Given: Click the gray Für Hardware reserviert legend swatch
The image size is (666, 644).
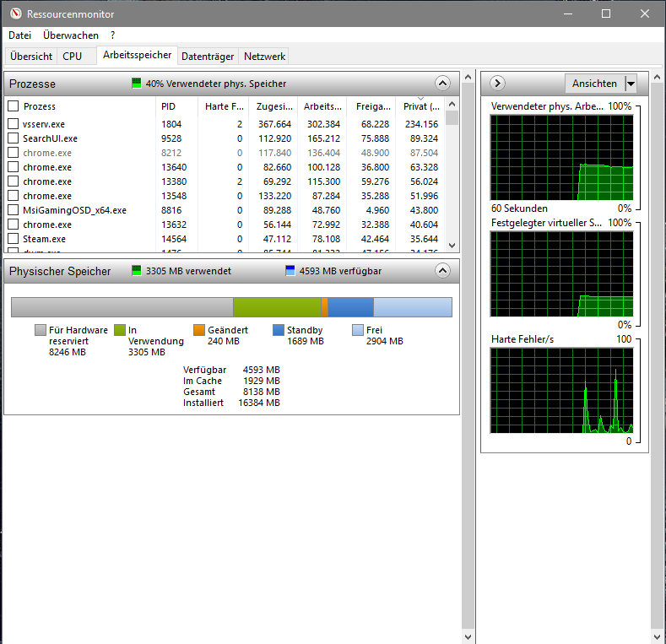Looking at the screenshot, I should 41,330.
